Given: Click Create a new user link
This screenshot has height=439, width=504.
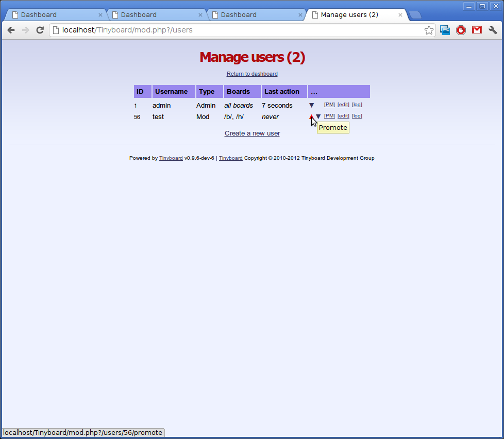Looking at the screenshot, I should click(x=252, y=133).
